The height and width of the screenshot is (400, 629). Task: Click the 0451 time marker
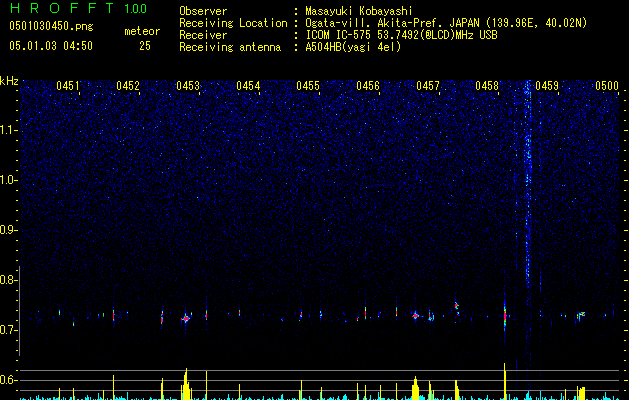click(x=68, y=86)
